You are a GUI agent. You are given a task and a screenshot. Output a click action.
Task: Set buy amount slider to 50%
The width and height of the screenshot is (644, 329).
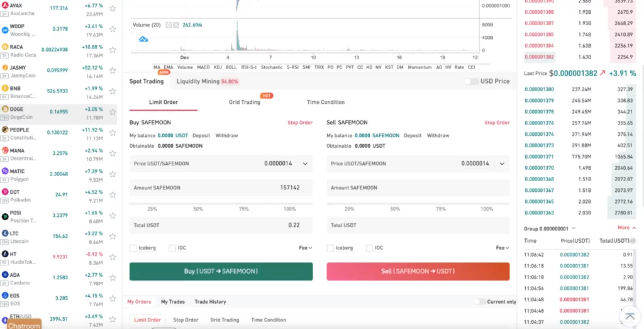click(198, 209)
